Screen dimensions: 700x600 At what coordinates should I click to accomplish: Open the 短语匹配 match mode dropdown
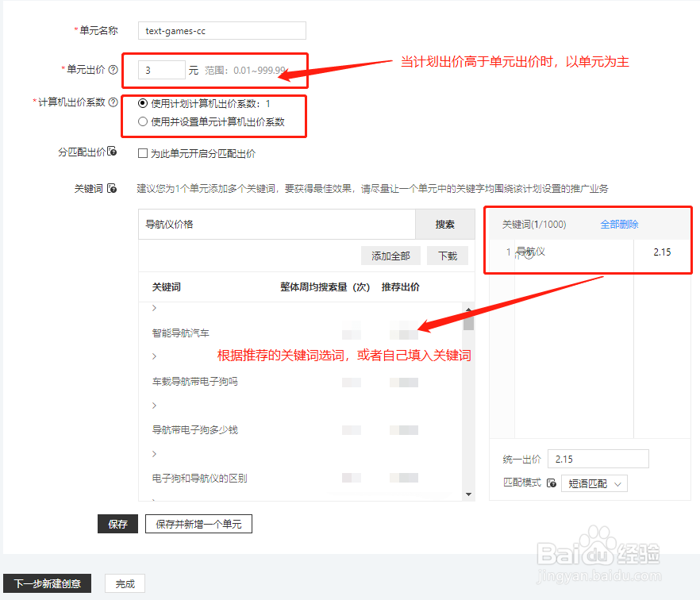click(x=594, y=483)
